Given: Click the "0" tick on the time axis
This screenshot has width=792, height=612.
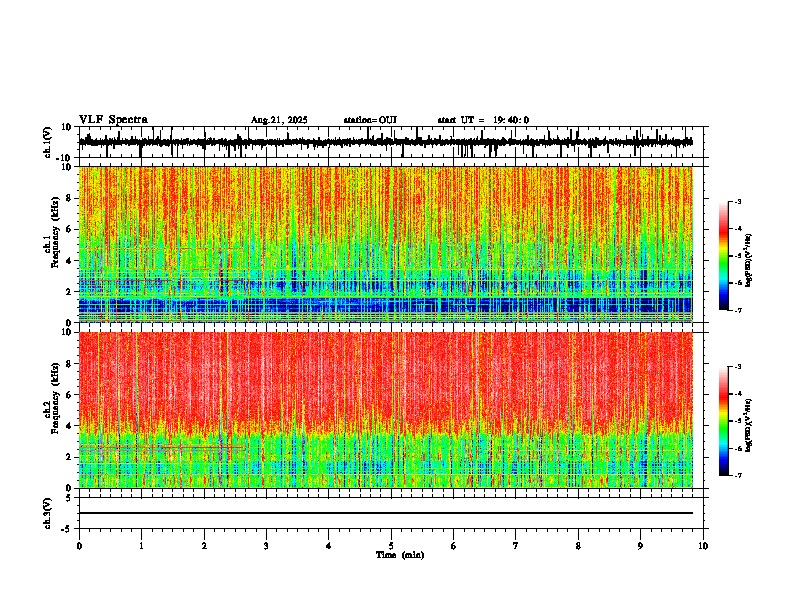Looking at the screenshot, I should pyautogui.click(x=79, y=546).
